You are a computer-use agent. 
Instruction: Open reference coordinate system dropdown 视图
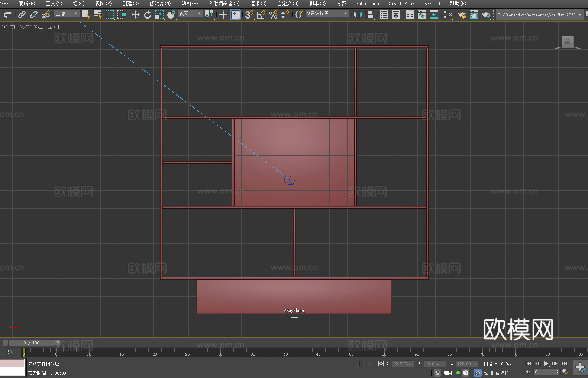click(190, 13)
